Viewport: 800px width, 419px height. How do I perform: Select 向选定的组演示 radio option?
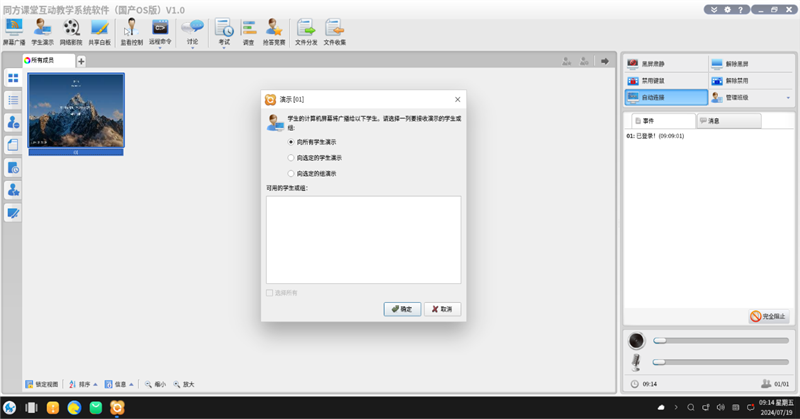[x=291, y=174]
